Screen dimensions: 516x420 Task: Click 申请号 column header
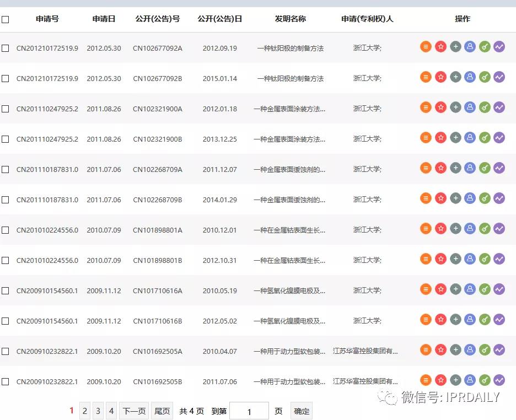click(47, 19)
